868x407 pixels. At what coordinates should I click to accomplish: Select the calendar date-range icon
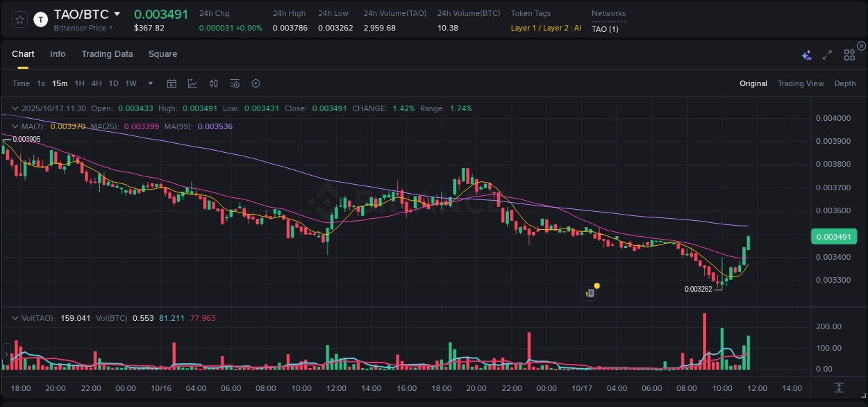[172, 83]
